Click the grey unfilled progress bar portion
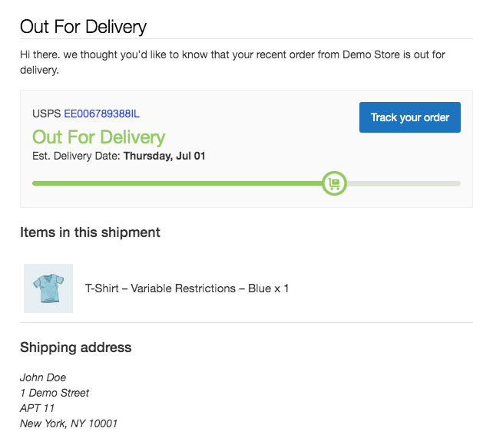Image resolution: width=493 pixels, height=448 pixels. coord(404,183)
